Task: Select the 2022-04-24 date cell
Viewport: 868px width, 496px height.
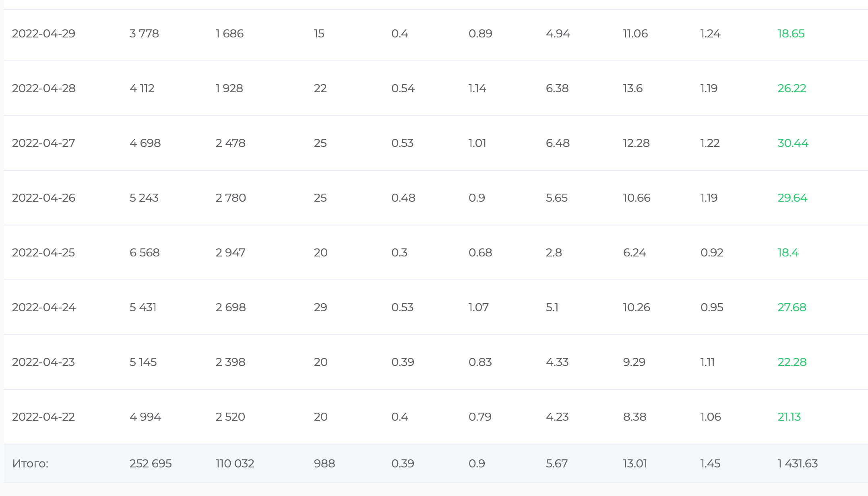Action: 43,307
